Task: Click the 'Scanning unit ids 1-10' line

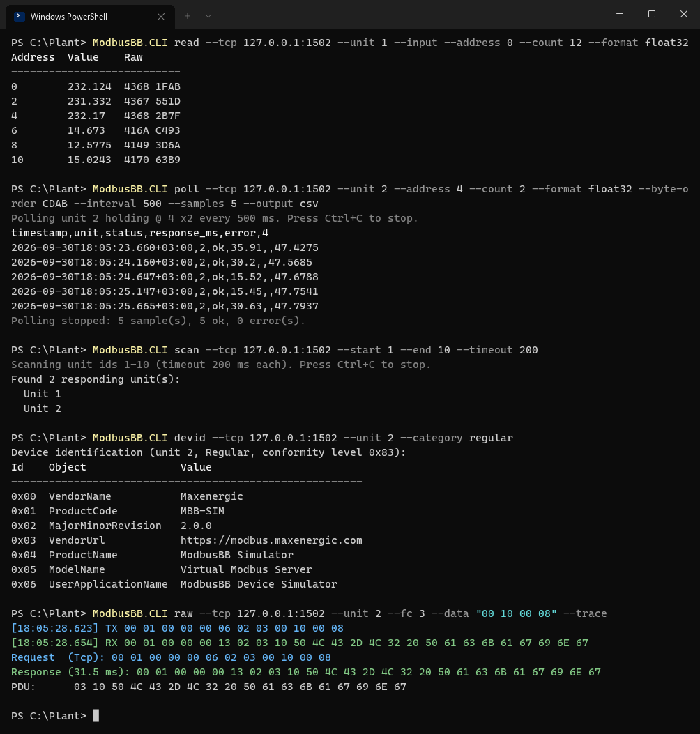Action: 221,365
